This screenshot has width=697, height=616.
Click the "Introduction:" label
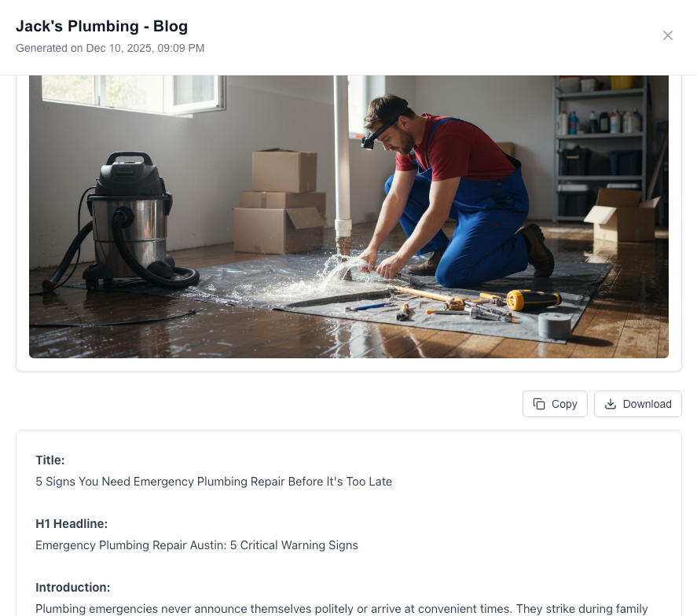73,587
